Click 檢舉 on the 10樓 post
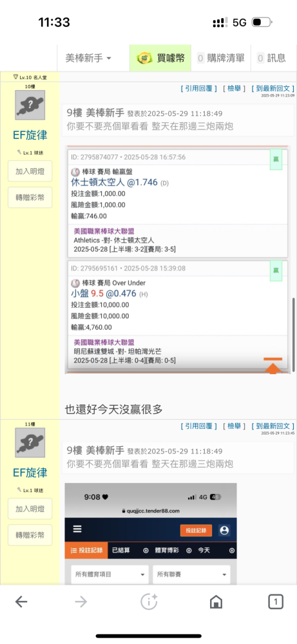The width and height of the screenshot is (297, 644). click(x=234, y=88)
